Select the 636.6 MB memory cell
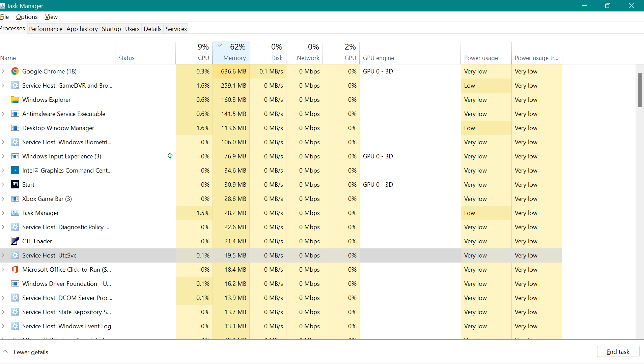This screenshot has height=364, width=644. [x=231, y=71]
